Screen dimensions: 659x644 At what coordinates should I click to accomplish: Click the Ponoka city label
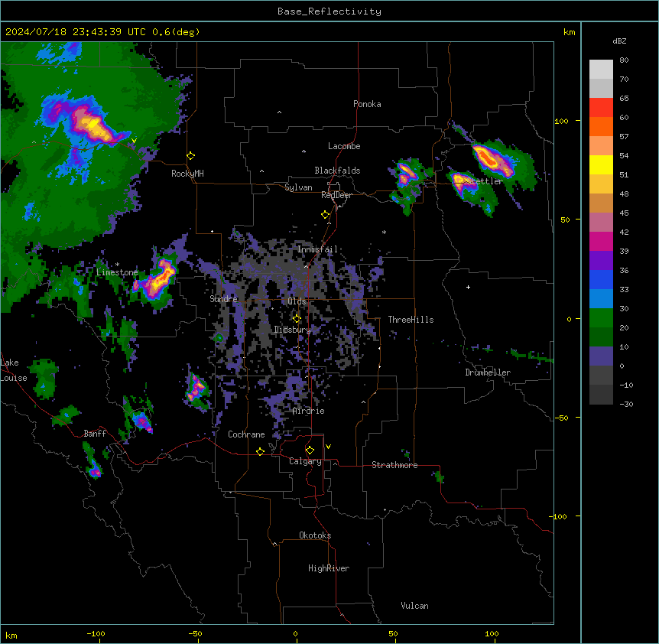tap(367, 104)
